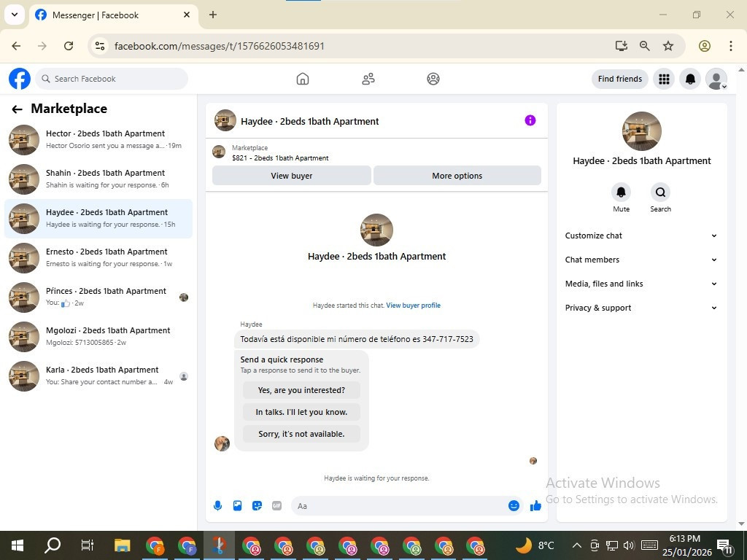Expand Chat members section

tap(640, 260)
